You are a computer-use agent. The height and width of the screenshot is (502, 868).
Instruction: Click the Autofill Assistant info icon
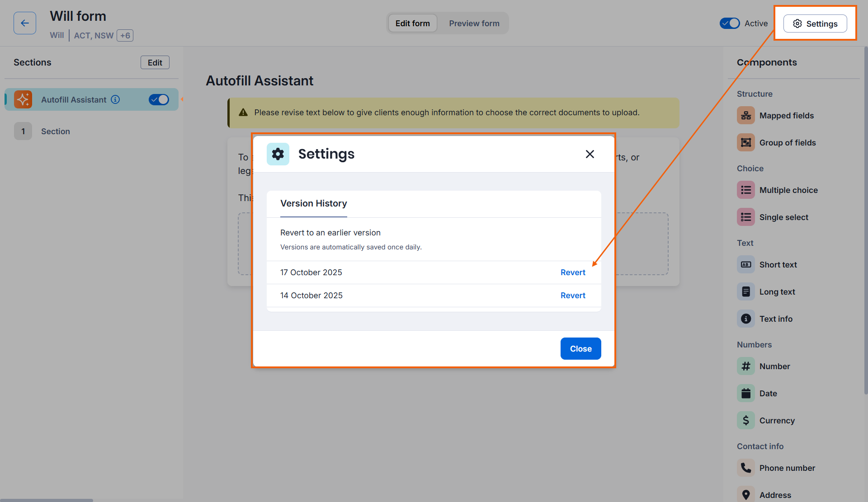click(x=116, y=99)
